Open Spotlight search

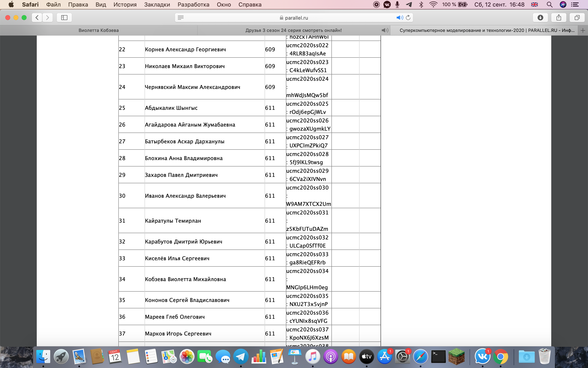(x=549, y=4)
